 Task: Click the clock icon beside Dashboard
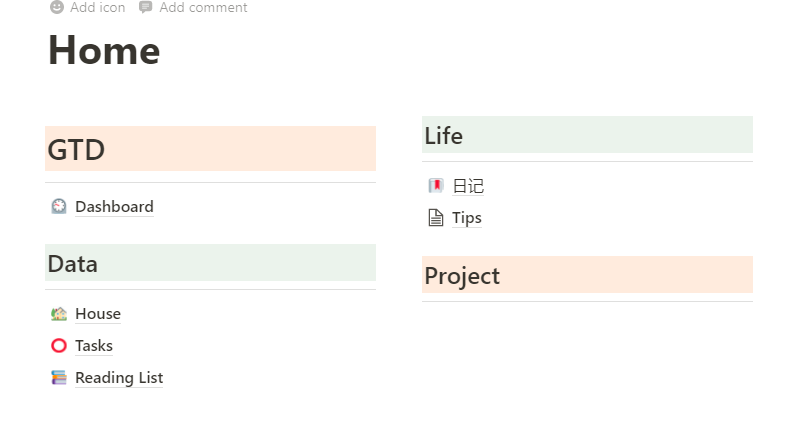[59, 206]
